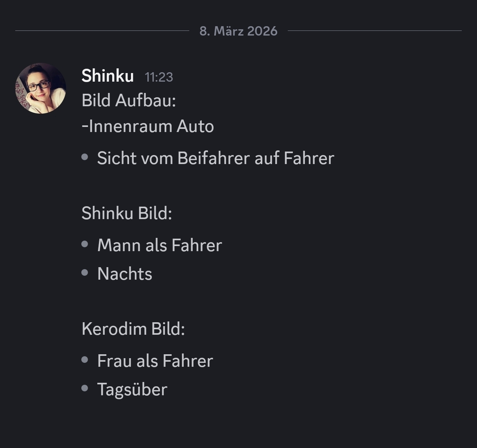Click the 'Mann als Fahrer' list item
Image resolution: width=477 pixels, height=448 pixels.
click(160, 245)
